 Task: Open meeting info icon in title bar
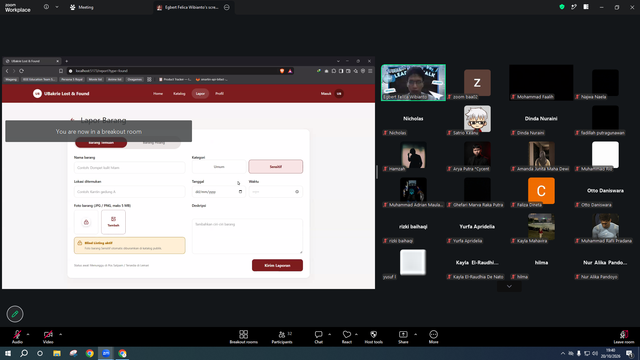click(47, 7)
